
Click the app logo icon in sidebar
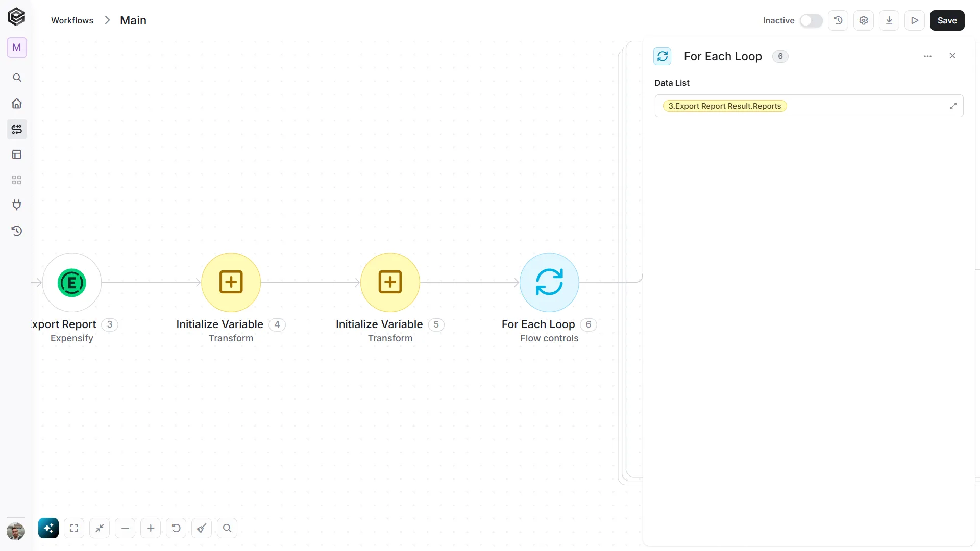tap(16, 17)
